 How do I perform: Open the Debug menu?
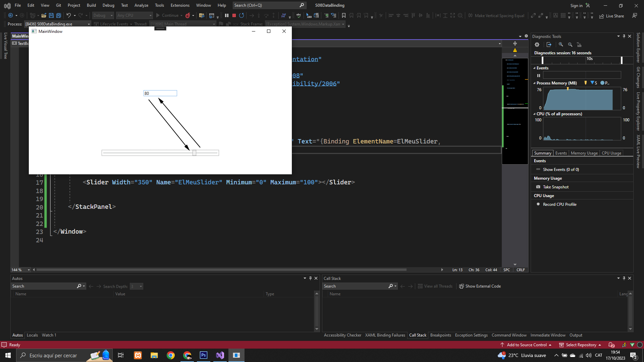(108, 5)
